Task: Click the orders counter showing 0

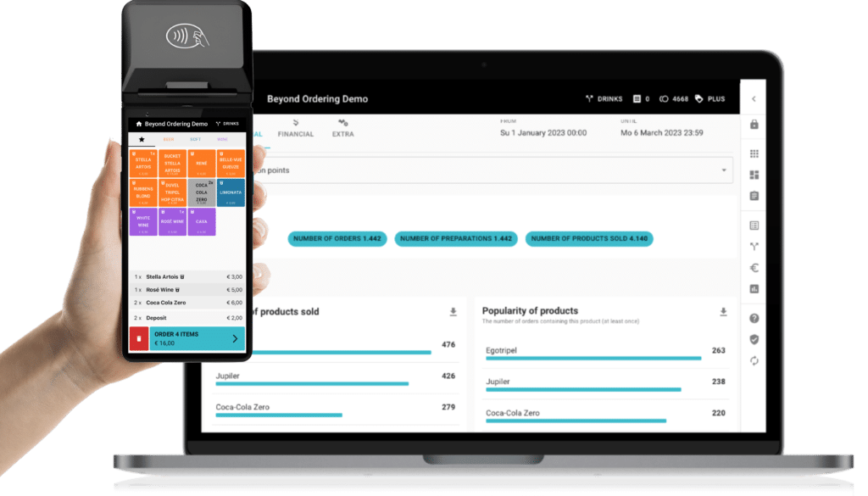Action: coord(641,99)
